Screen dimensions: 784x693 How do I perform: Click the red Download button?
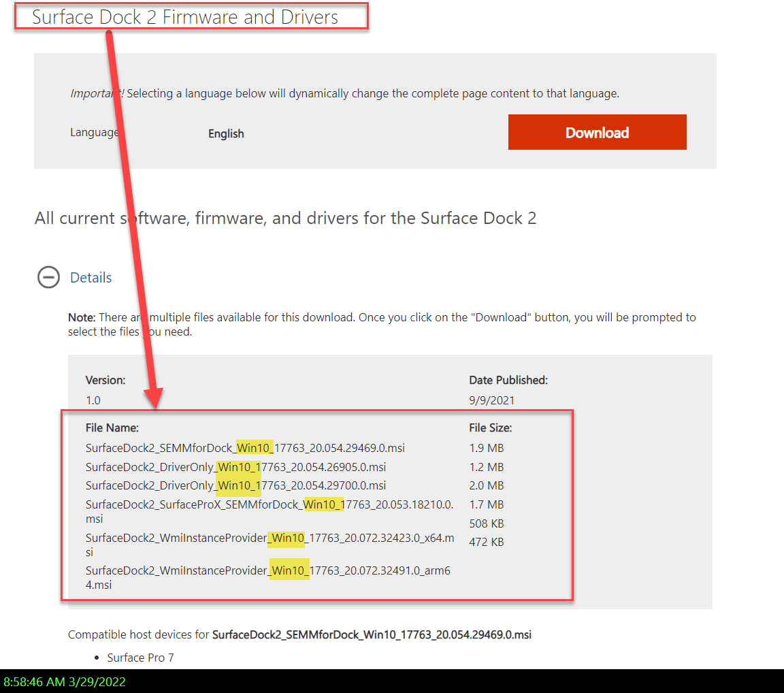point(597,132)
